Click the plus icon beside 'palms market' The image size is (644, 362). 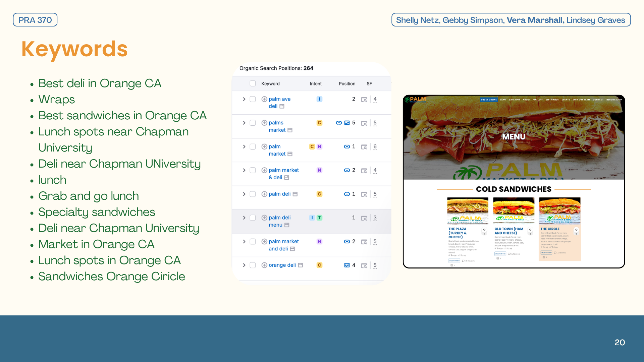click(264, 123)
